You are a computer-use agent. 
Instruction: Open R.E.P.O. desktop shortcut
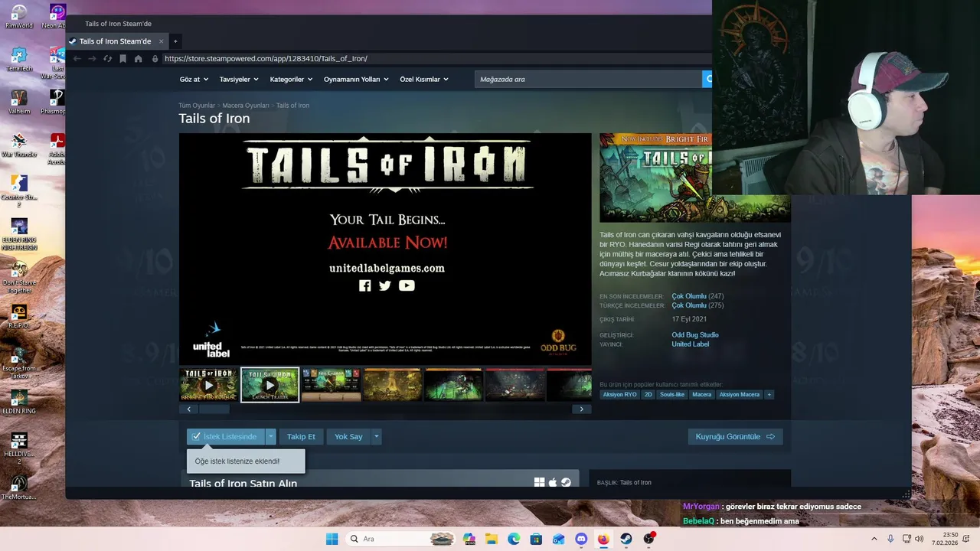[x=19, y=317]
